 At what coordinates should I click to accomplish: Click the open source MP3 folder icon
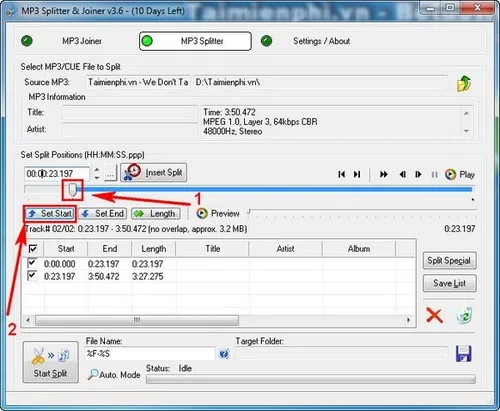click(464, 83)
